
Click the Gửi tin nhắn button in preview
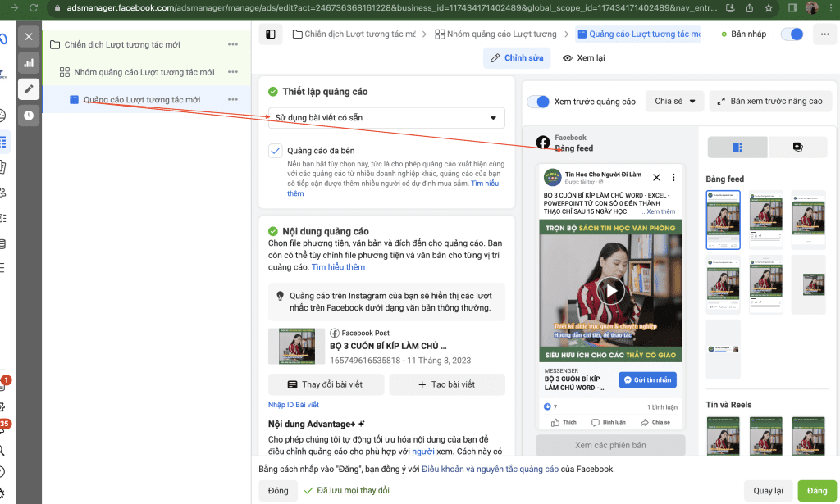tap(648, 380)
